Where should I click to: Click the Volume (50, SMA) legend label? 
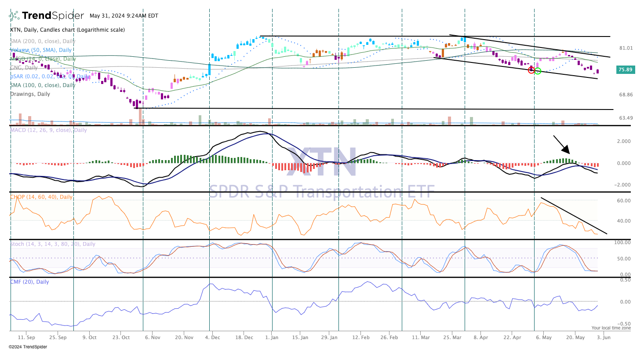point(41,50)
